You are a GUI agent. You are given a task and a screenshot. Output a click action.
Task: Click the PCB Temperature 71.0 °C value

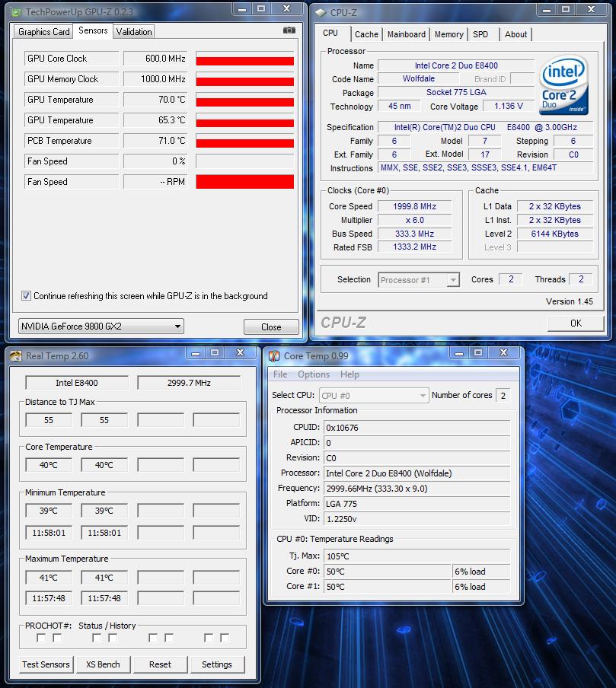tap(155, 140)
